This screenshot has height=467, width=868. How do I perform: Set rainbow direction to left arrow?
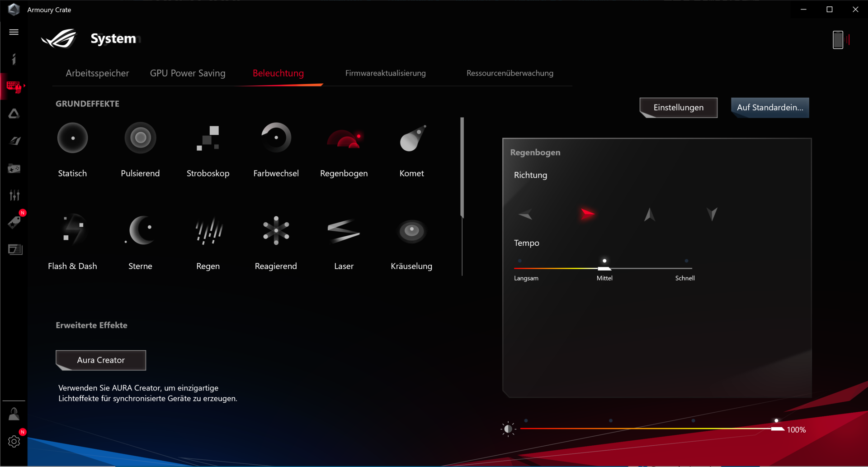pyautogui.click(x=525, y=214)
